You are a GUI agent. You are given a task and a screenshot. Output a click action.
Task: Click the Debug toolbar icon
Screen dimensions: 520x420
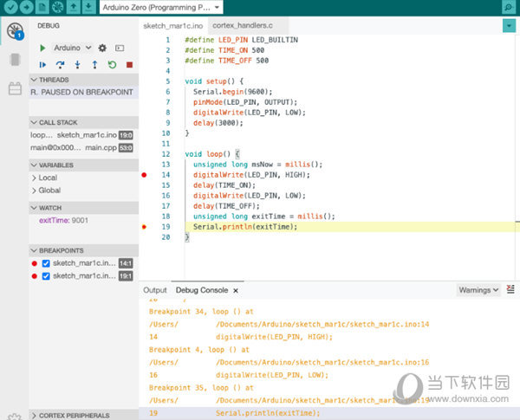[58, 7]
